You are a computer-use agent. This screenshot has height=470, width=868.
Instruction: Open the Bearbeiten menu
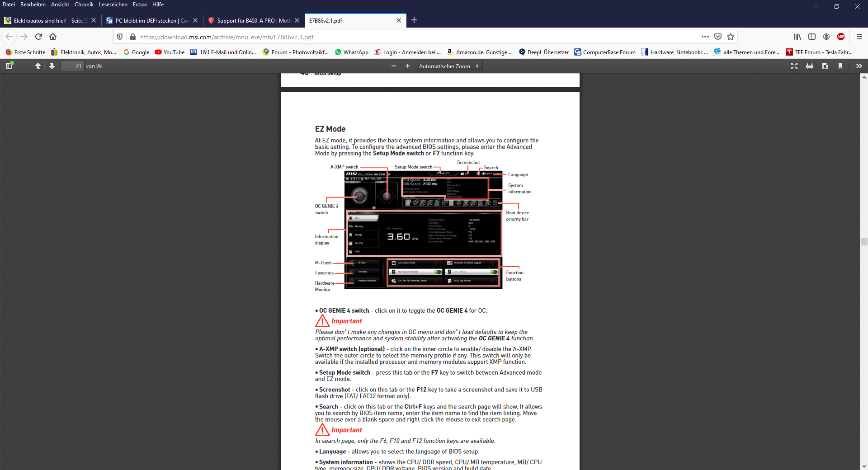[33, 5]
